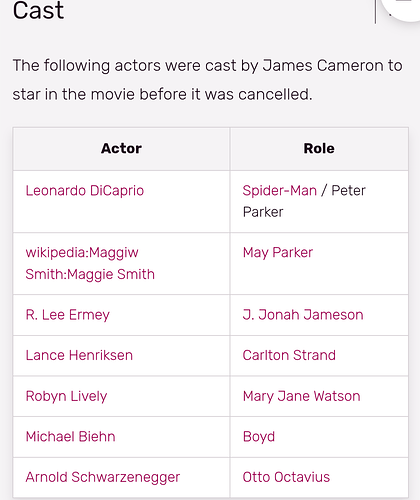Click the James Cameron intro paragraph
Viewport: 420px width, 500px height.
(207, 80)
